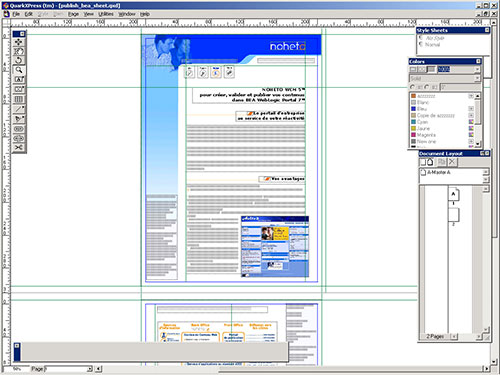500x375 pixels.
Task: Select the Text Box tool
Action: (x=19, y=80)
